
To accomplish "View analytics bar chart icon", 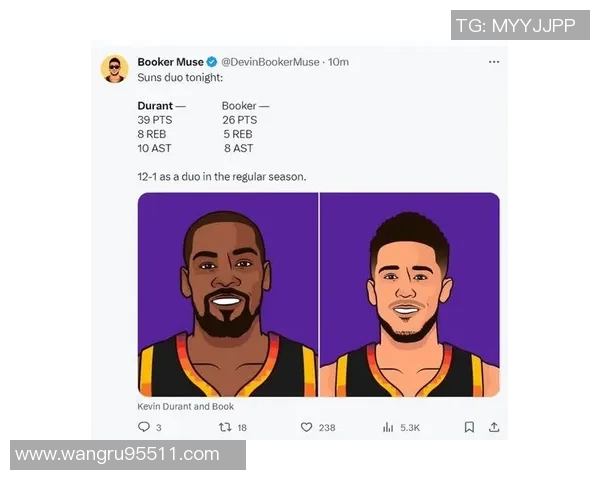I will click(x=388, y=427).
